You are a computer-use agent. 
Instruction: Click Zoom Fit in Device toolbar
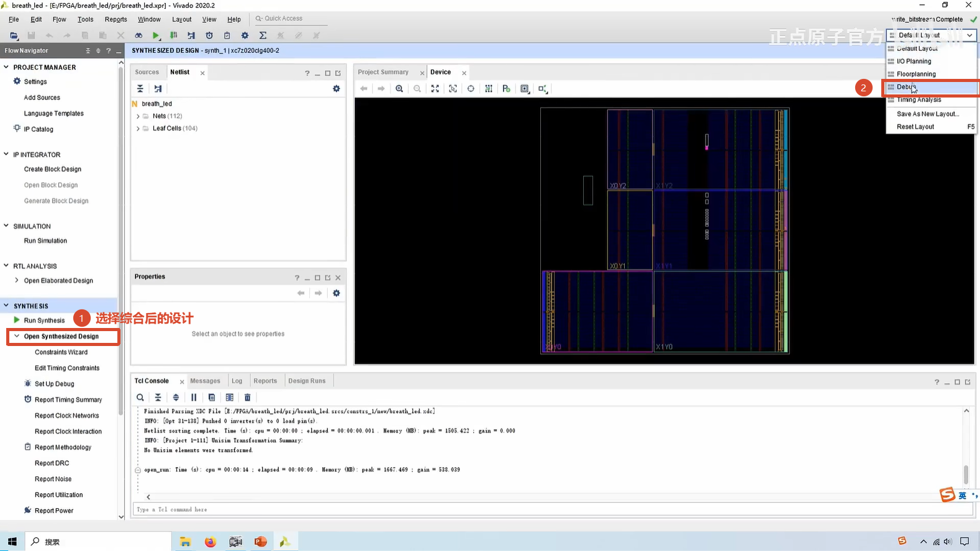[435, 89]
